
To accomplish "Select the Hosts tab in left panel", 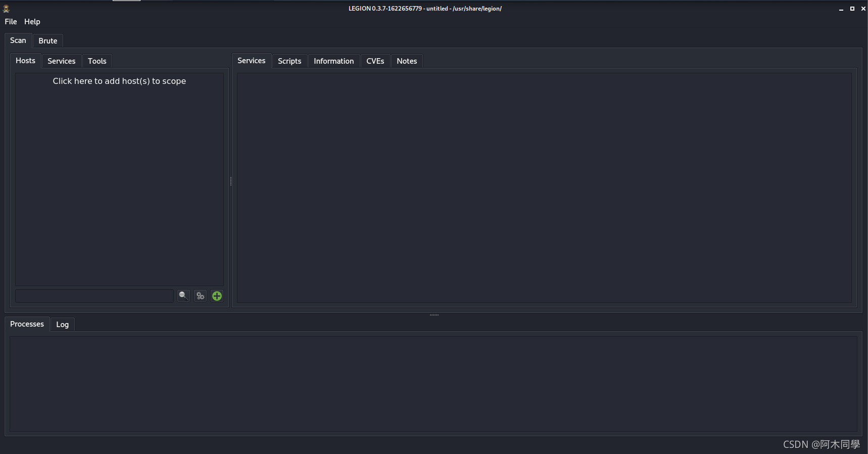I will (x=26, y=61).
